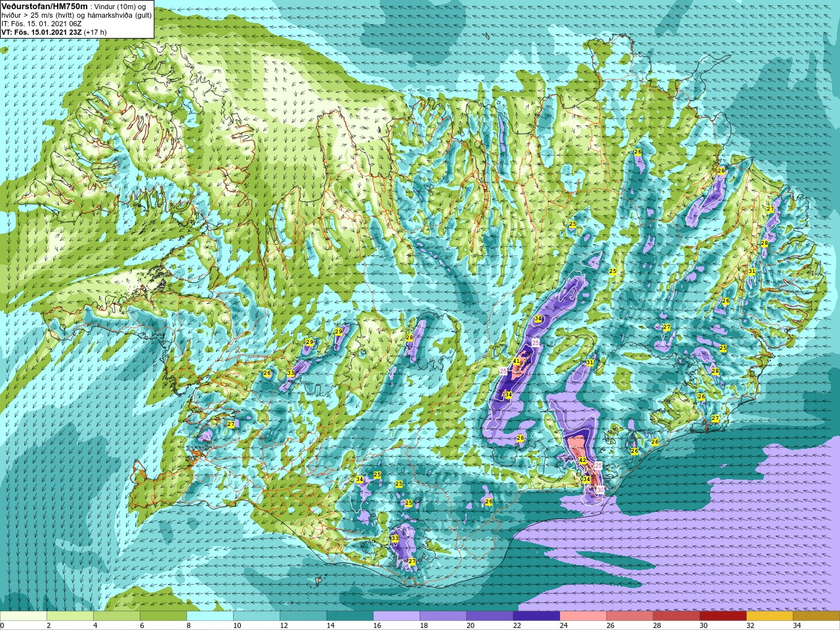Click the 18–20 m/s purple legend swatch
Screen dimensions: 840x630
pos(443,616)
